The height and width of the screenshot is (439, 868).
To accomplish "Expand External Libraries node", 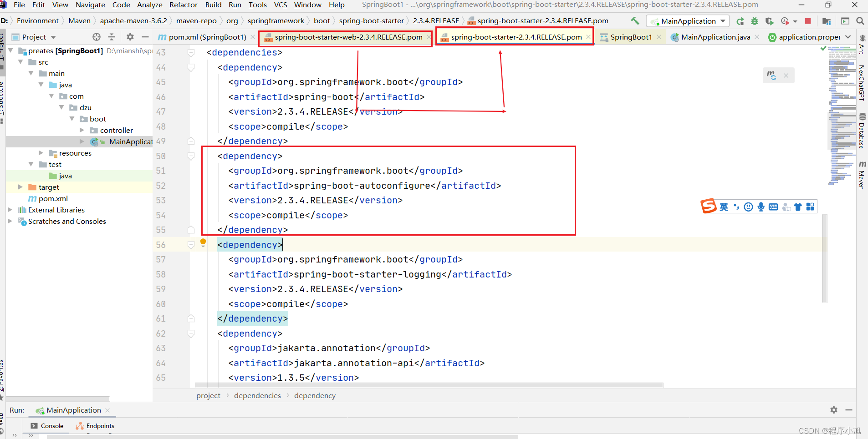I will coord(10,210).
